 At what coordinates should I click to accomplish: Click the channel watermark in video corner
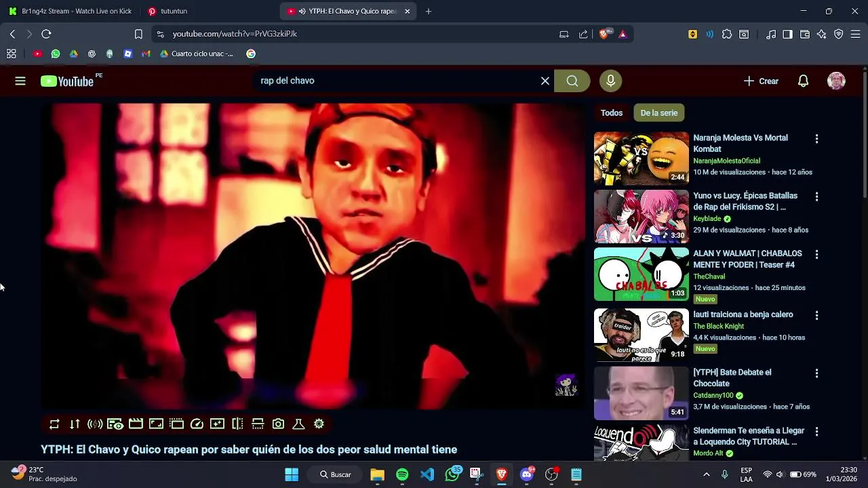click(x=566, y=385)
